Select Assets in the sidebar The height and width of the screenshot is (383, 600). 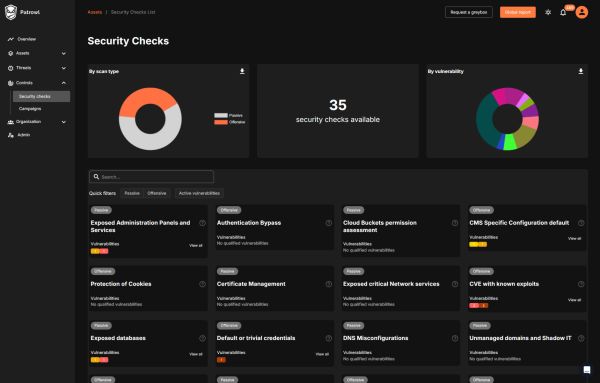click(x=23, y=53)
